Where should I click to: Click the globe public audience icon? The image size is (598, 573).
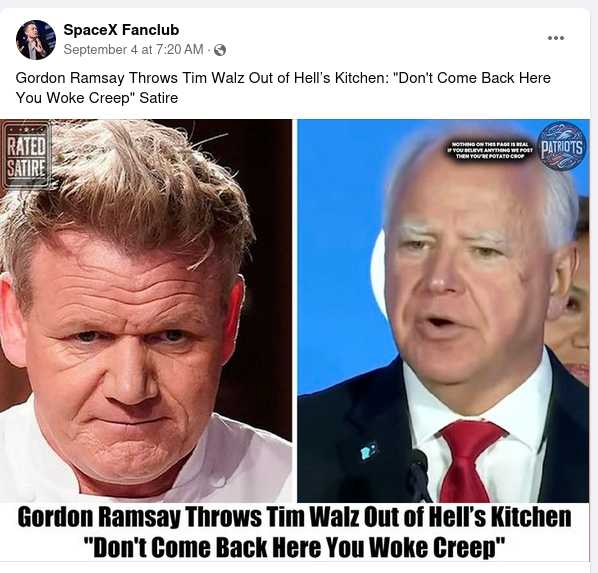pos(220,50)
